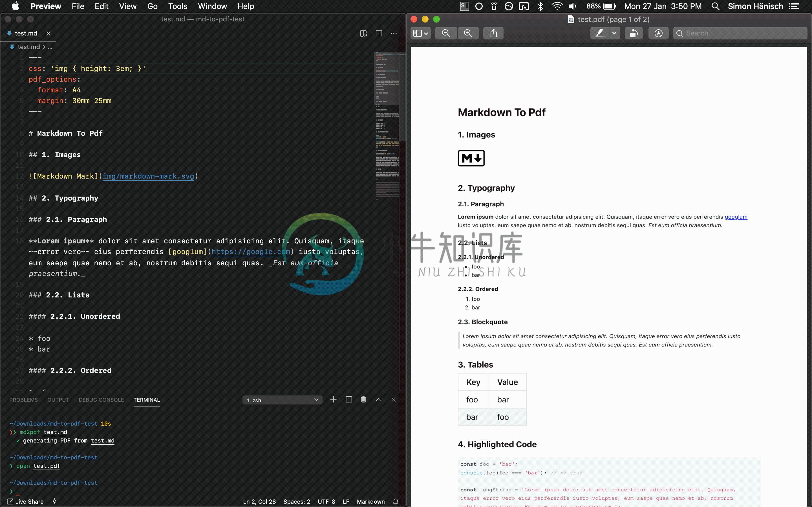Toggle split terminal view icon
Screen dimensions: 812x507
pyautogui.click(x=349, y=399)
